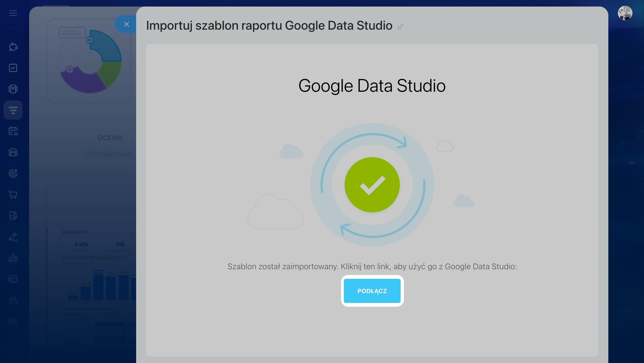Open the collaboration circle icon in sidebar
Viewport: 644px width, 363px height.
(x=13, y=47)
